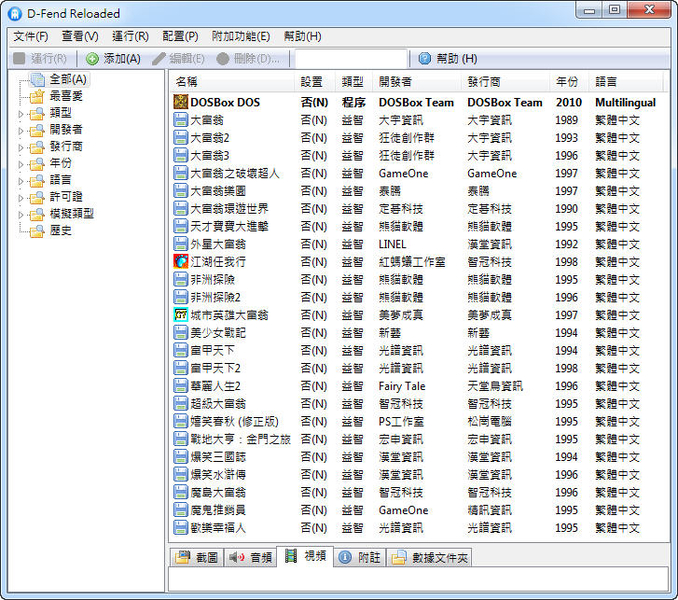Select the 非洲探險2 entry

coord(215,297)
